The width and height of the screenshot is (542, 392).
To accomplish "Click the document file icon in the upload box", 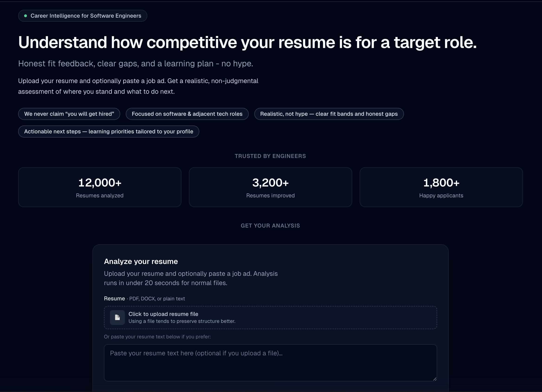I will [x=117, y=318].
